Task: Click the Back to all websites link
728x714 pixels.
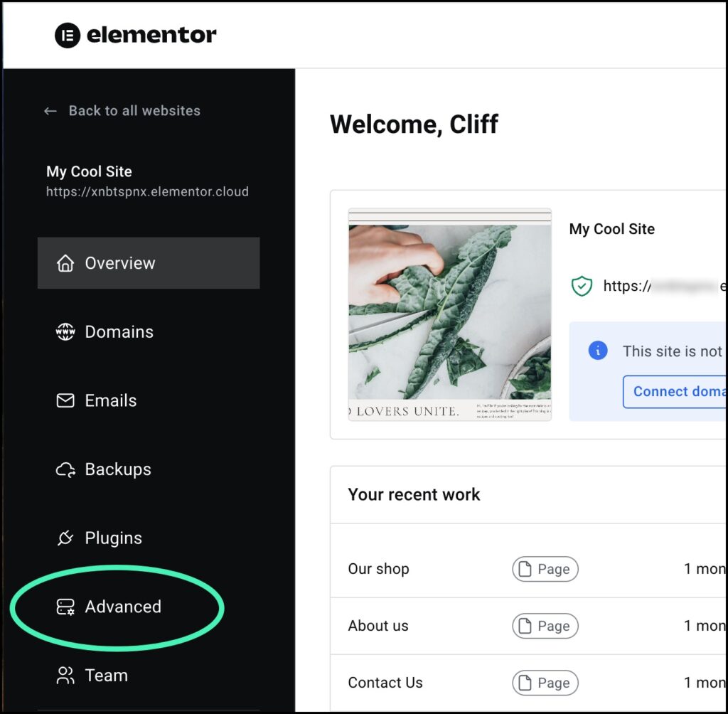Action: [x=134, y=111]
